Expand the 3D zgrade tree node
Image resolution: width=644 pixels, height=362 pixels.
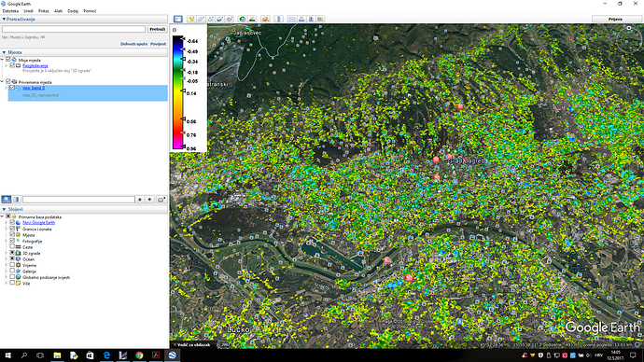tap(6, 253)
